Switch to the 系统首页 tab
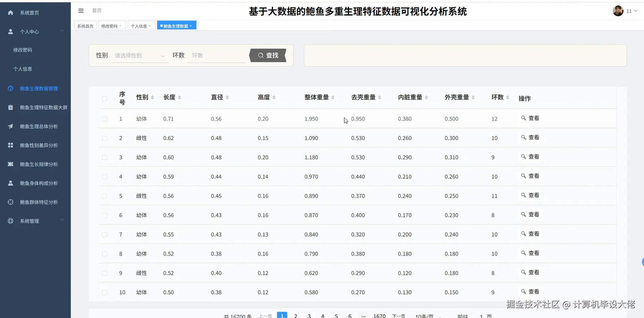 [x=85, y=26]
